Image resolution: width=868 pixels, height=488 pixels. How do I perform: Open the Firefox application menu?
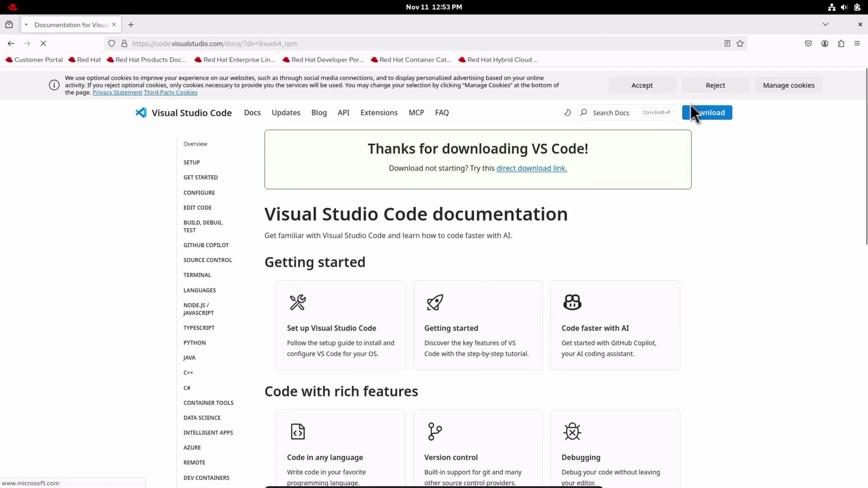(857, 43)
